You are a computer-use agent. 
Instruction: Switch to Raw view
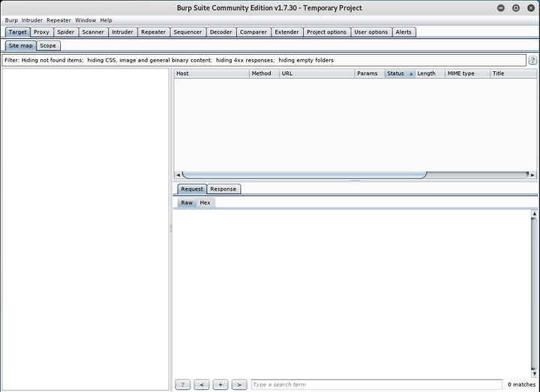click(x=187, y=202)
